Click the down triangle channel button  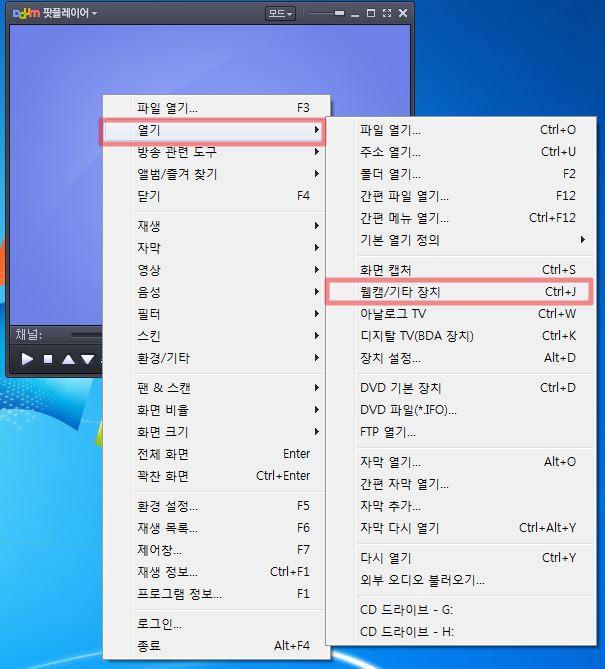click(x=87, y=359)
